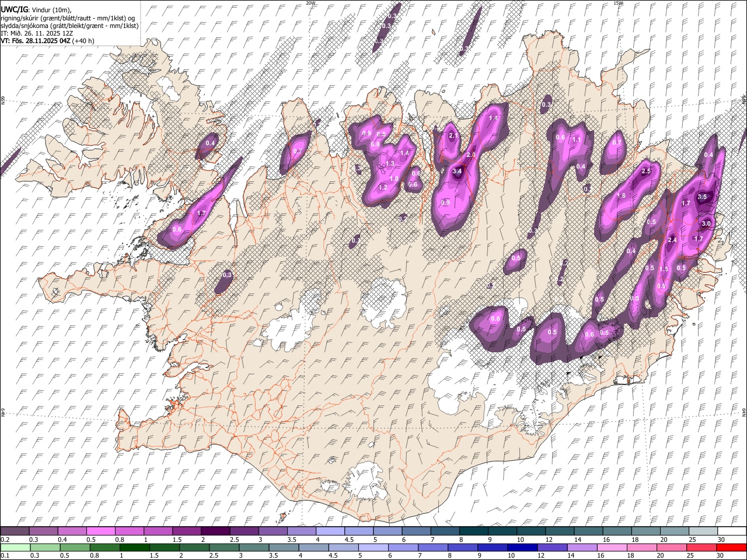Click the 3.4 precipitation value on the map
Viewport: 747px width, 560px height.
point(458,171)
